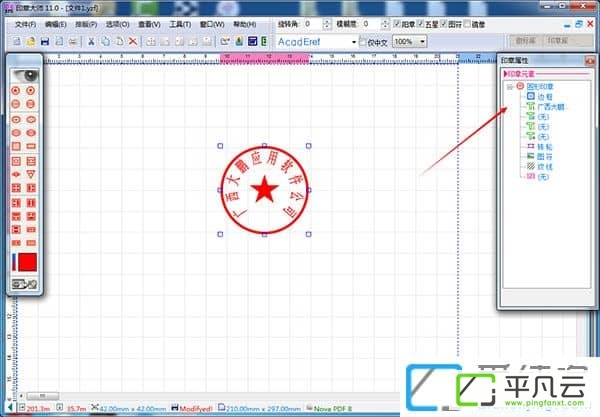The height and width of the screenshot is (417, 600).
Task: Open the 工具(T) menu
Action: point(180,24)
